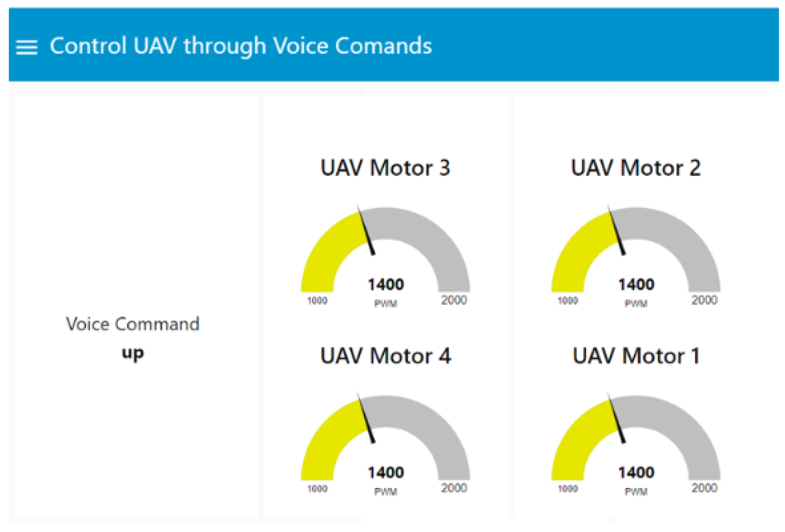Click the UAV Motor 1 heading
The width and height of the screenshot is (785, 532).
(635, 356)
